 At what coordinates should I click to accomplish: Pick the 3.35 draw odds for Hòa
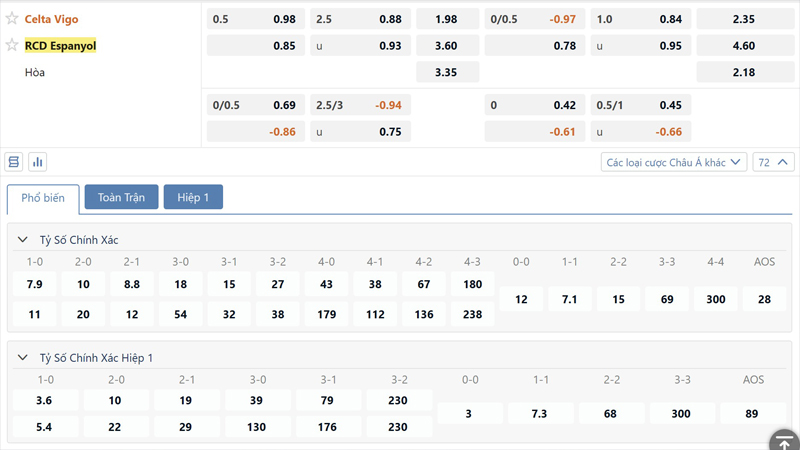(x=447, y=72)
